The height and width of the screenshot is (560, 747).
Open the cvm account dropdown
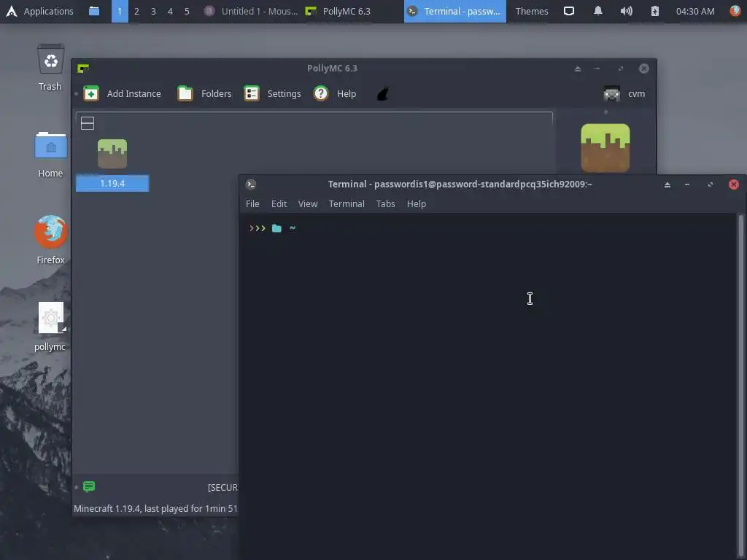[624, 94]
